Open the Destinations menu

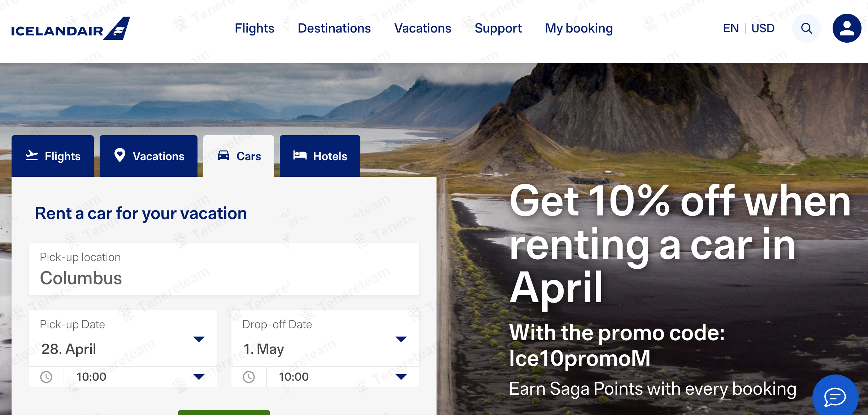tap(334, 28)
